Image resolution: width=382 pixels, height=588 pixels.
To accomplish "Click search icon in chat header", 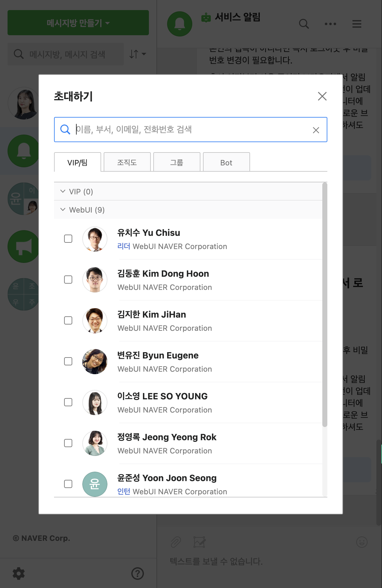I will pyautogui.click(x=304, y=24).
